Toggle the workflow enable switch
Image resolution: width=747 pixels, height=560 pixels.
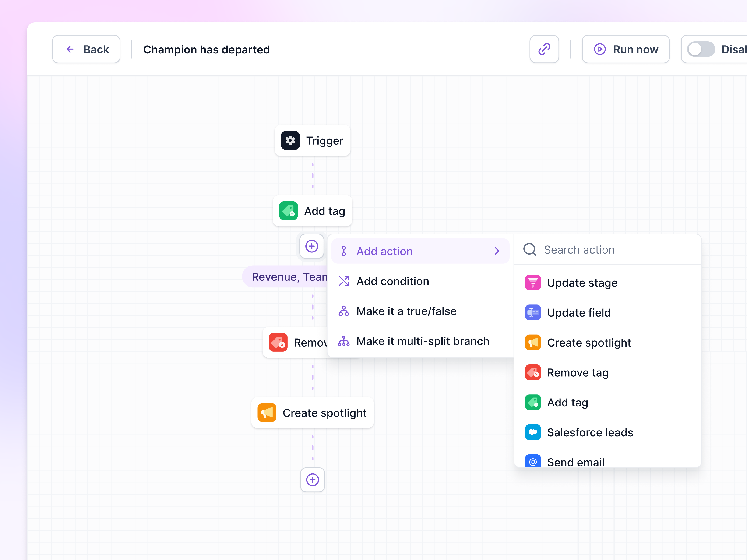coord(701,49)
